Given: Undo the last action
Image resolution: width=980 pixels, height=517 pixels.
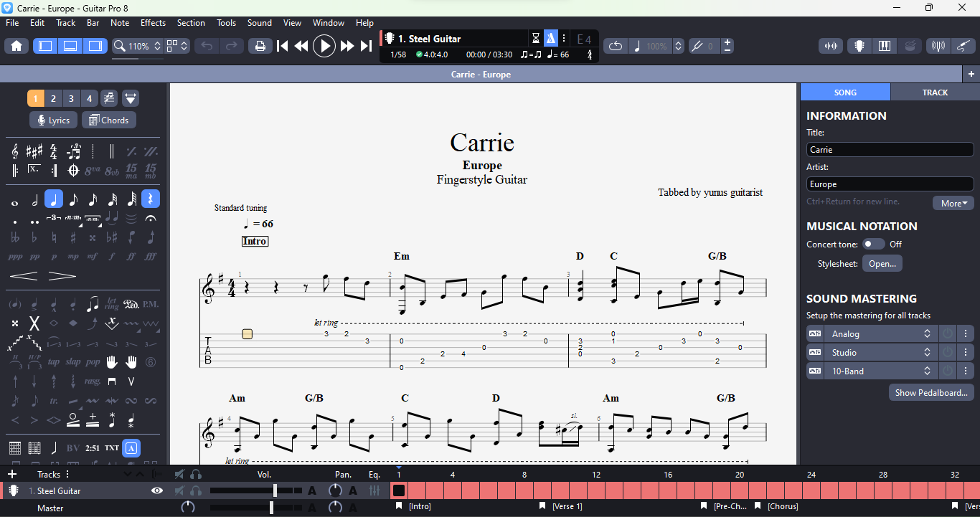Looking at the screenshot, I should pyautogui.click(x=207, y=46).
